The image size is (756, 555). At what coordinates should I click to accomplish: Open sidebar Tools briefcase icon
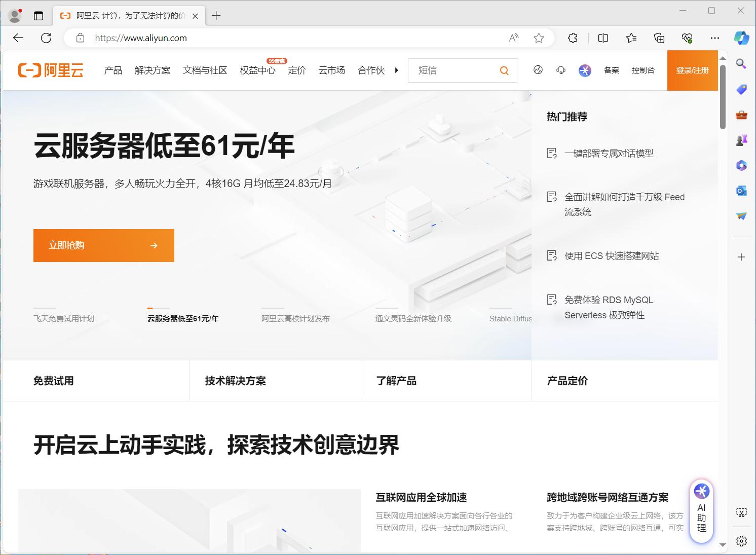741,115
